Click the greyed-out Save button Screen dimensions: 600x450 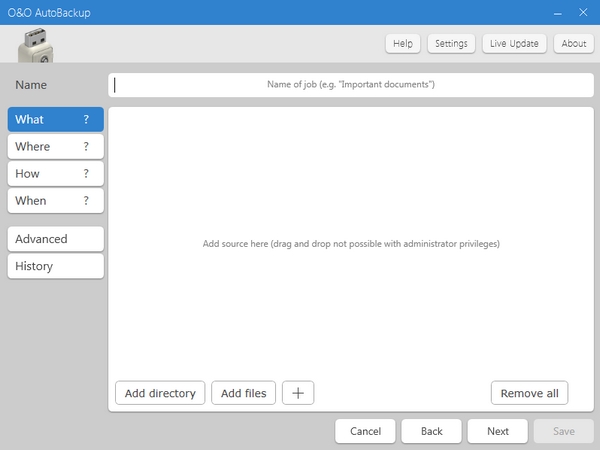pos(564,431)
